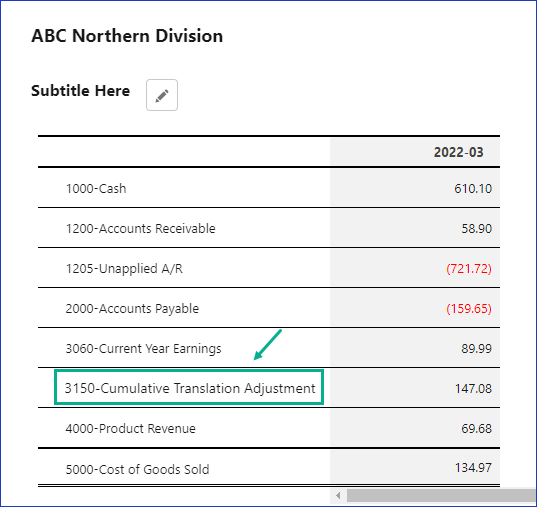Viewport: 537px width, 507px height.
Task: Click the 147.08 translation adjustment value
Action: click(473, 389)
